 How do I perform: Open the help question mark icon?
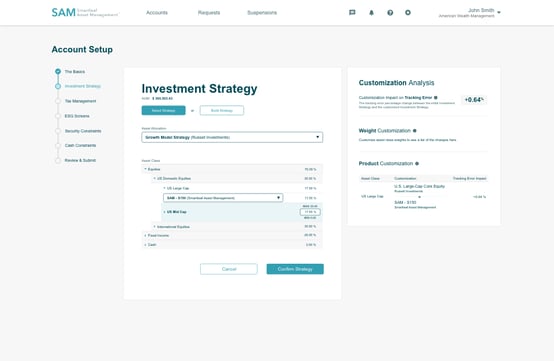point(390,12)
